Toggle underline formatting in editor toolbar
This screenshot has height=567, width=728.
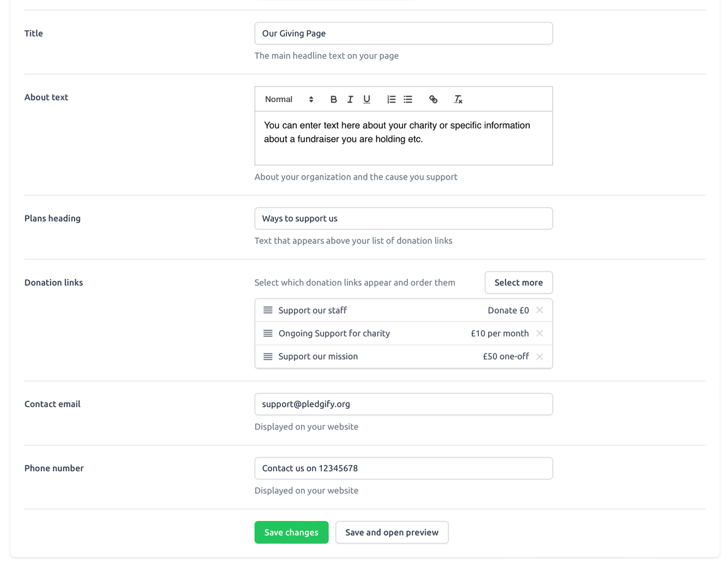367,100
